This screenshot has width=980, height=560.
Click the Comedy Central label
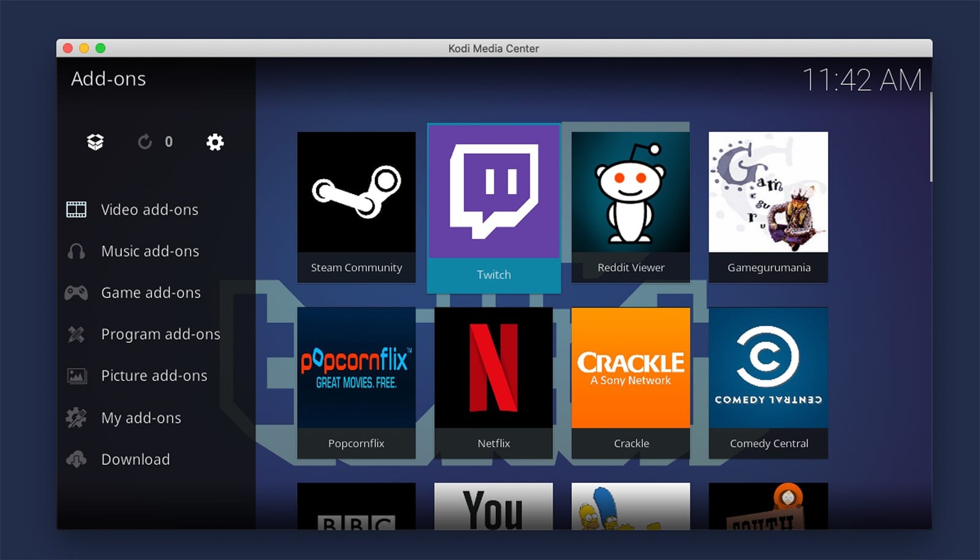pos(769,444)
